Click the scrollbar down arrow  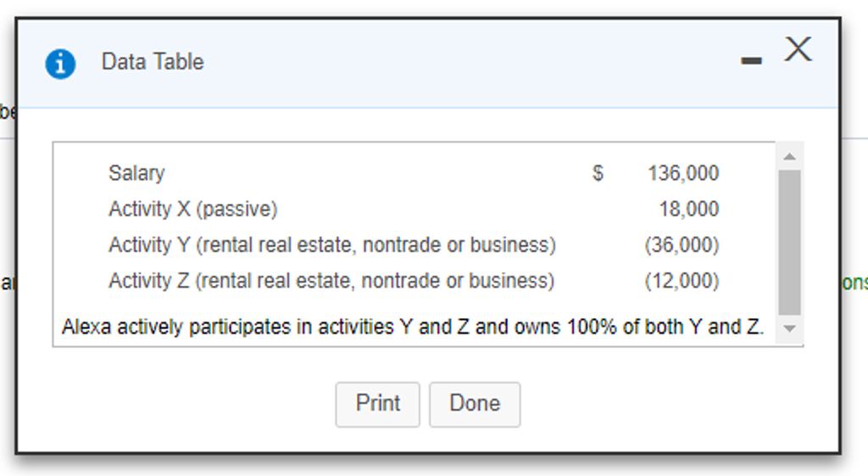click(x=789, y=328)
